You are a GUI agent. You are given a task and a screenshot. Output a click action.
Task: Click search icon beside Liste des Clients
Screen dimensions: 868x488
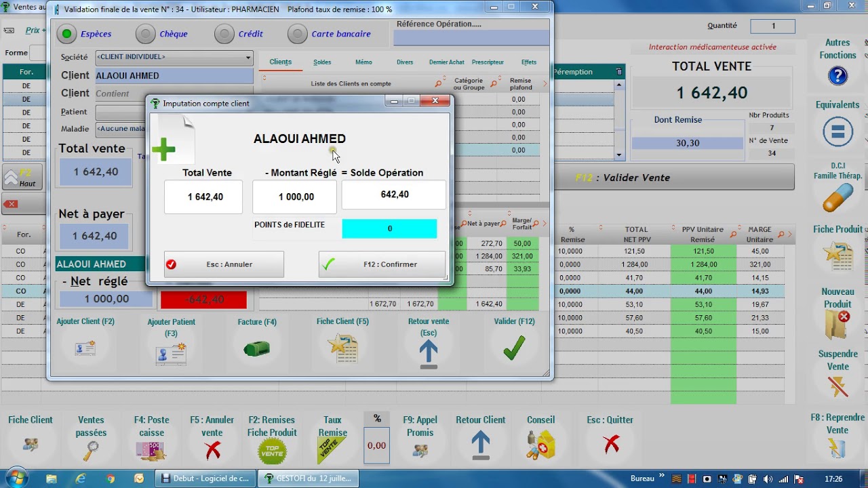coord(439,84)
